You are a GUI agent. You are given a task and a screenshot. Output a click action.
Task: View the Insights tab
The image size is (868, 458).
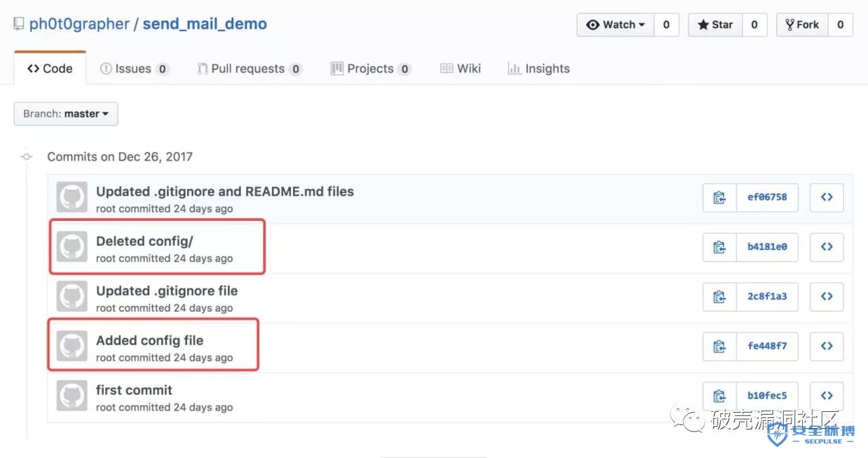pos(539,68)
